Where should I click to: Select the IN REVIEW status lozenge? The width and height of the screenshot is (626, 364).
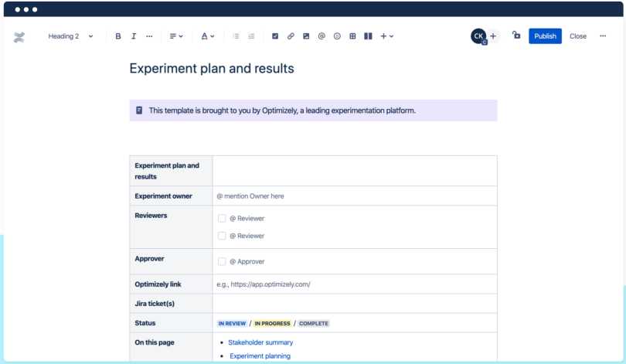coord(232,323)
